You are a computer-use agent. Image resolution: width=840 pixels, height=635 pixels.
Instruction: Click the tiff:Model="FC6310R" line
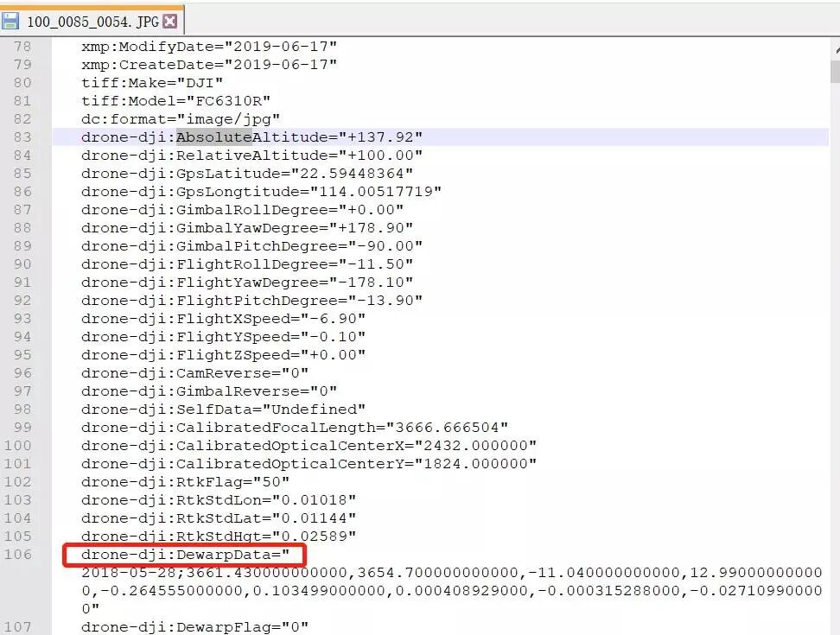[175, 101]
